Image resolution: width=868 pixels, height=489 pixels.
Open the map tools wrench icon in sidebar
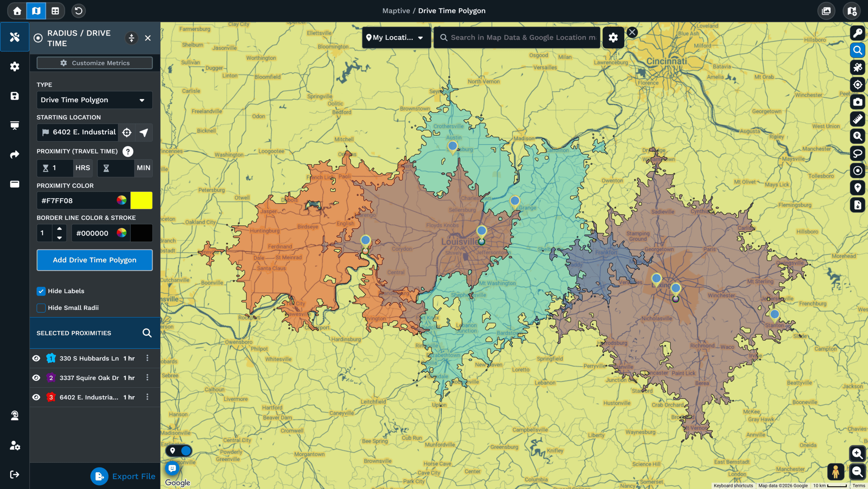click(15, 37)
